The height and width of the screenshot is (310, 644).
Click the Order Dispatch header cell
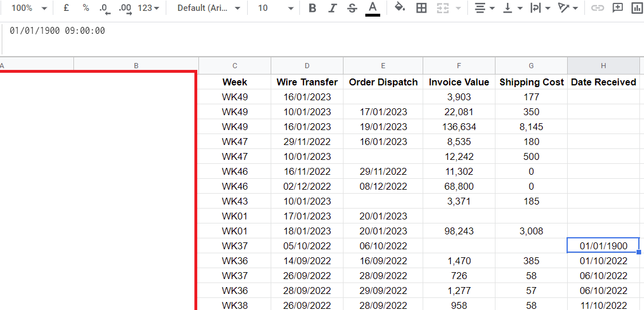click(383, 82)
